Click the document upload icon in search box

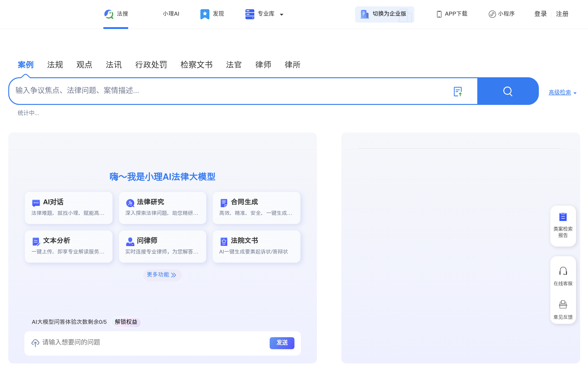[x=458, y=92]
